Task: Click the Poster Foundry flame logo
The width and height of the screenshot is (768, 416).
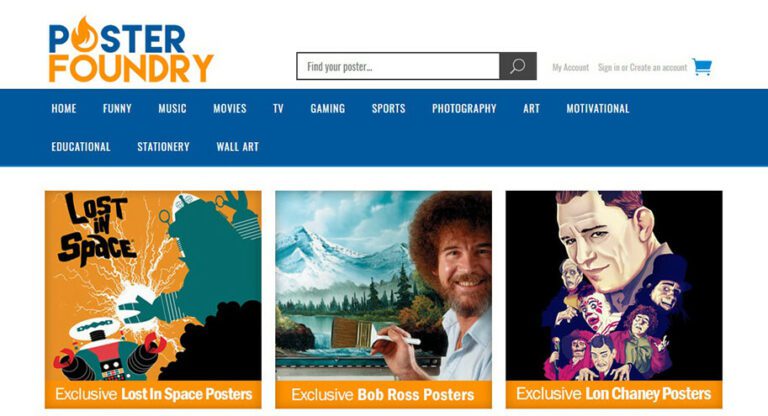Action: click(131, 50)
